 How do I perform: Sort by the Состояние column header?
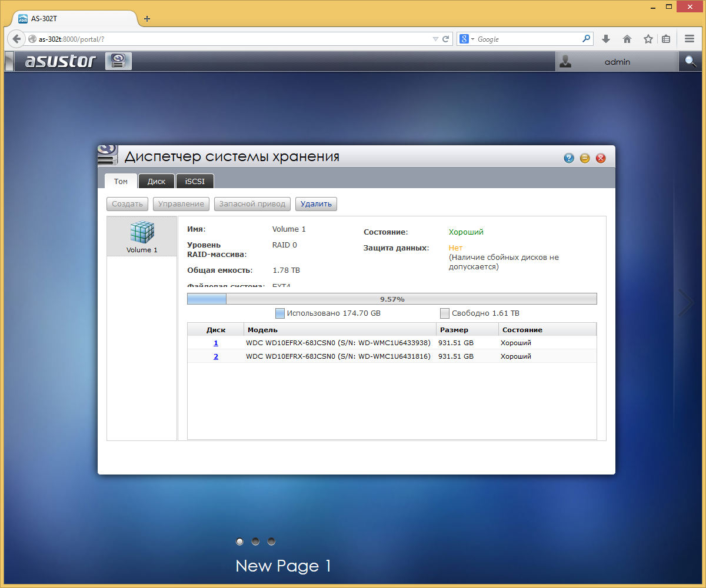pyautogui.click(x=547, y=330)
